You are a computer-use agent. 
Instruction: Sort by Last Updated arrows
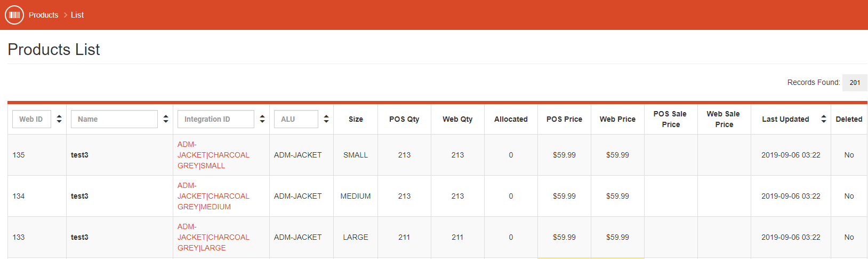(824, 119)
